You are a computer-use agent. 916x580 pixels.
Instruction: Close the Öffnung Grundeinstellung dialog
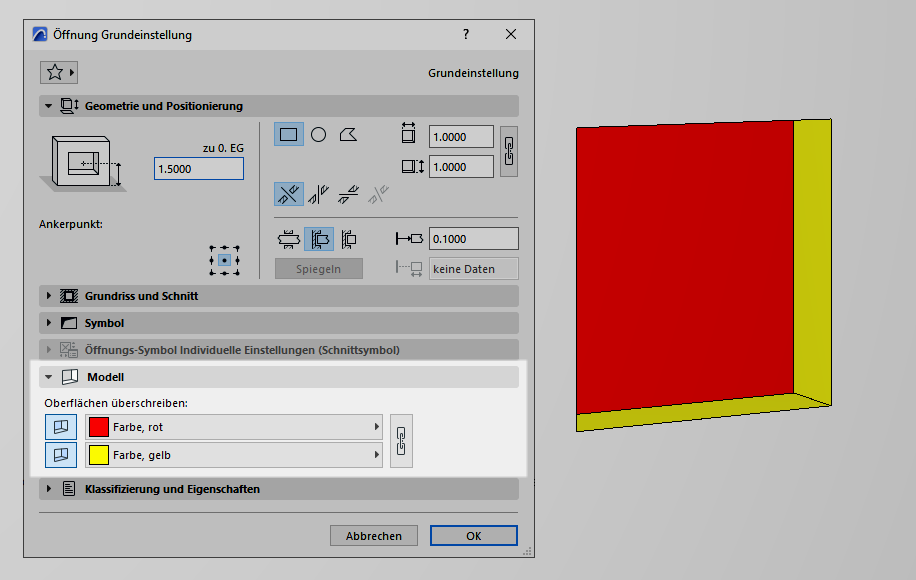511,34
